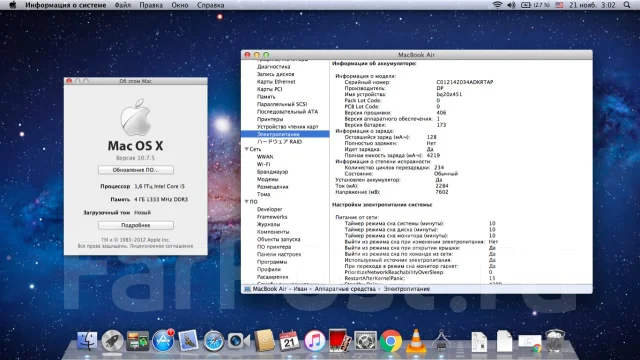Screen dimensions: 640x360
Task: Select Карты Ethernet in sidebar
Action: coord(276,82)
